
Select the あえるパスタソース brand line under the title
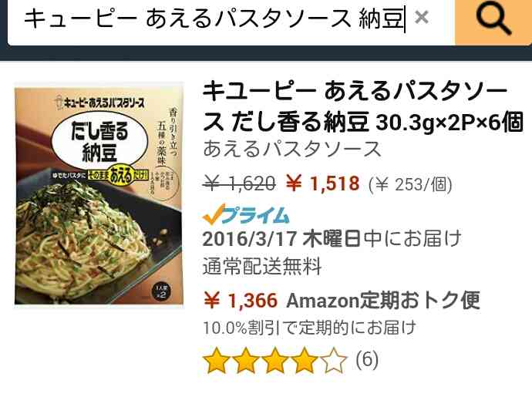[292, 149]
